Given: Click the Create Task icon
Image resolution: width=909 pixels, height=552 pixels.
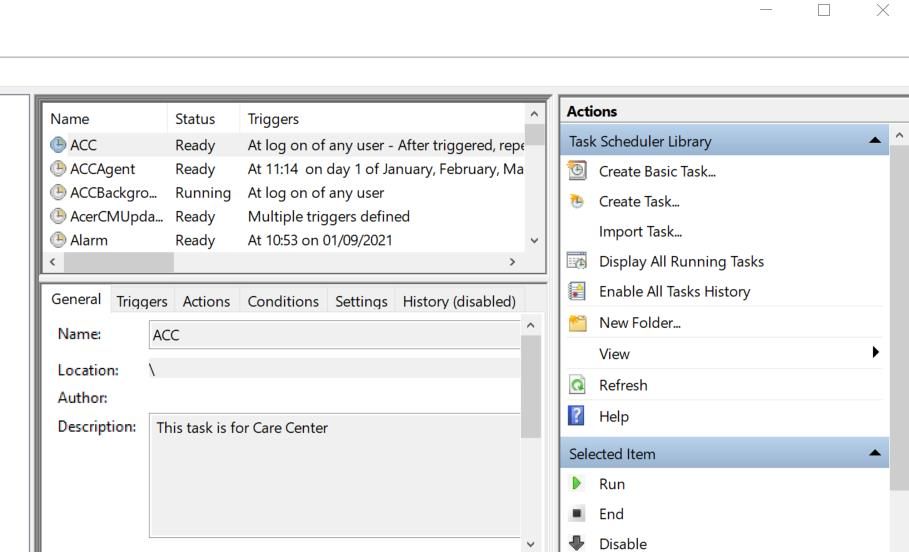Looking at the screenshot, I should (577, 201).
